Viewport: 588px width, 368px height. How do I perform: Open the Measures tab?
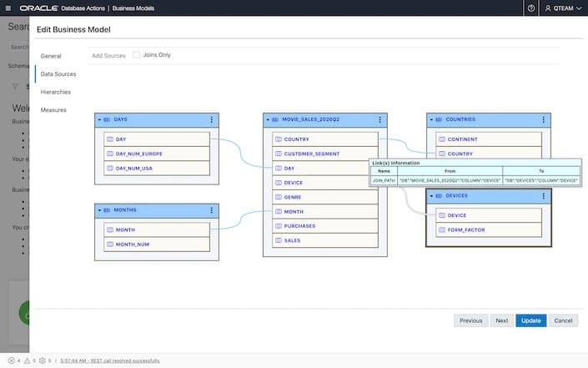[x=53, y=110]
